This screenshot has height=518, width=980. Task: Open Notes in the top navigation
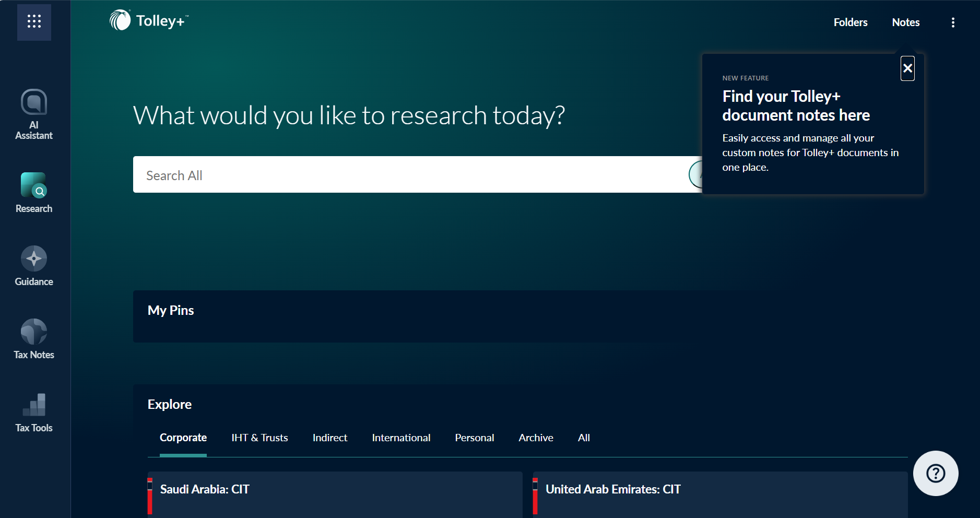point(906,22)
